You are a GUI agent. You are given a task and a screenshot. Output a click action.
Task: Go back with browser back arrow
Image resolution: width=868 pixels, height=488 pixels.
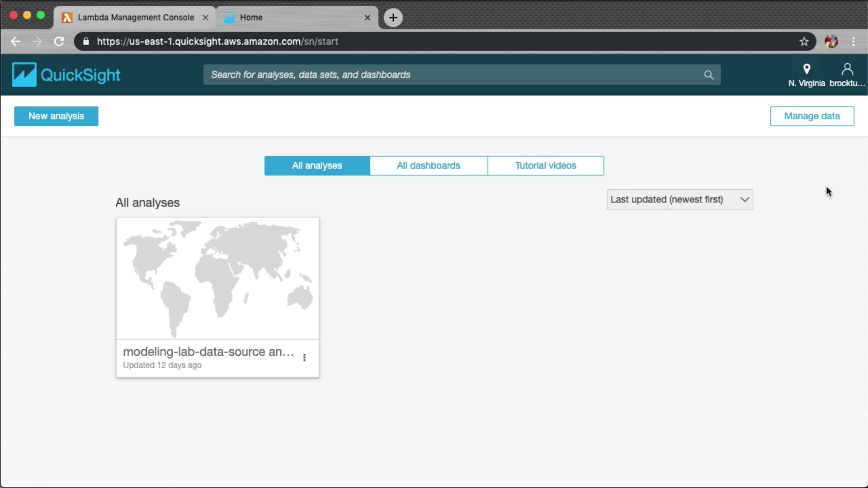coord(16,42)
